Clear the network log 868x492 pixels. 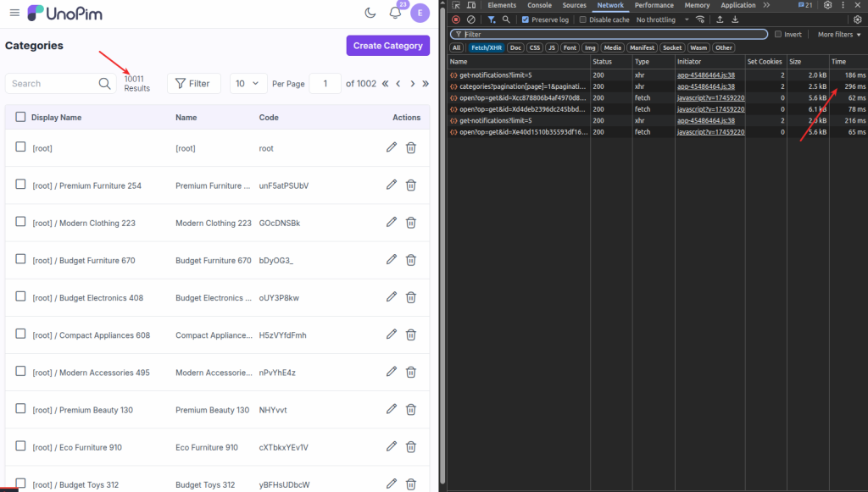(x=470, y=19)
